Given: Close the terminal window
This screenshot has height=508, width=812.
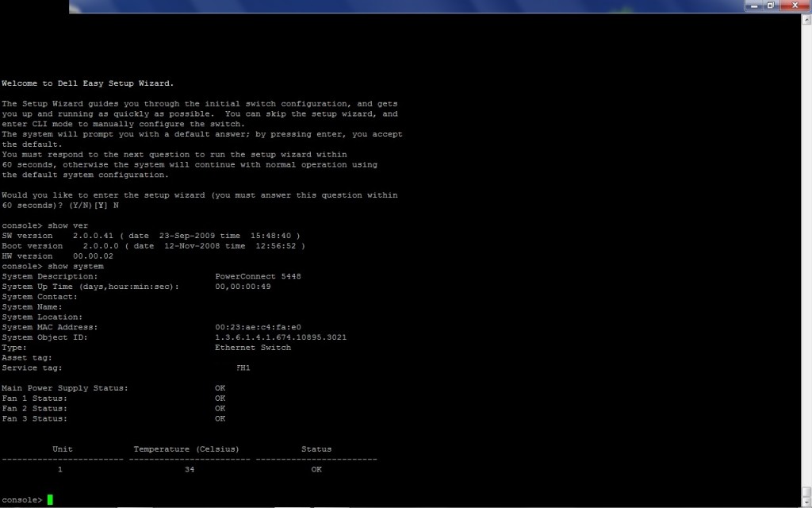Looking at the screenshot, I should 795,6.
